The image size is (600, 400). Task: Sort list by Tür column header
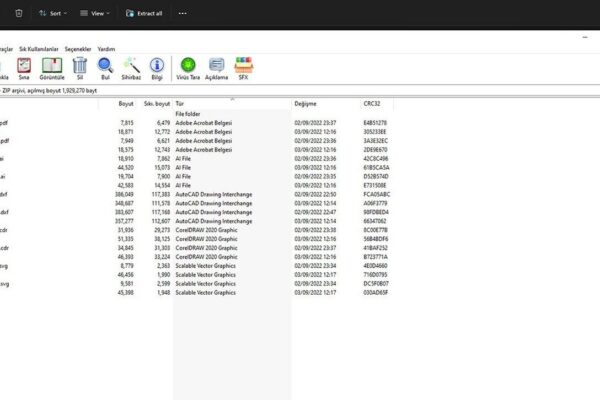point(180,103)
